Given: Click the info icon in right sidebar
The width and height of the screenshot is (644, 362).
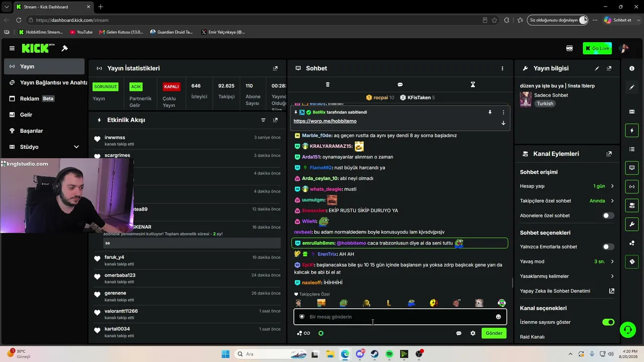Looking at the screenshot, I should [632, 68].
